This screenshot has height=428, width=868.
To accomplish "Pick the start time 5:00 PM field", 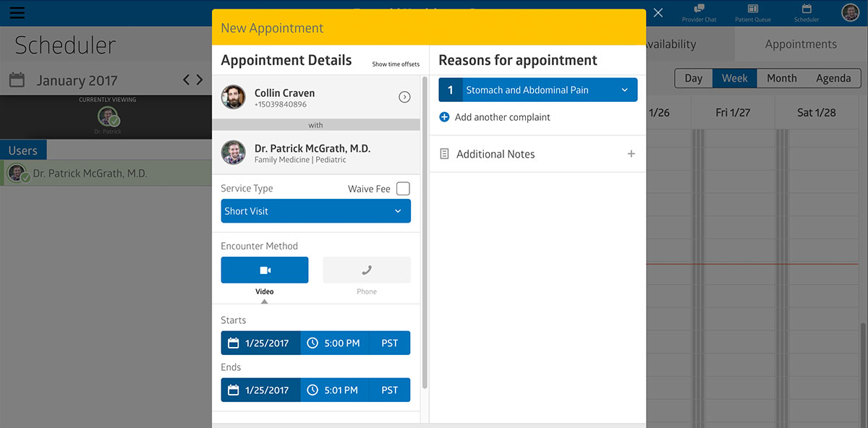I will [x=333, y=343].
